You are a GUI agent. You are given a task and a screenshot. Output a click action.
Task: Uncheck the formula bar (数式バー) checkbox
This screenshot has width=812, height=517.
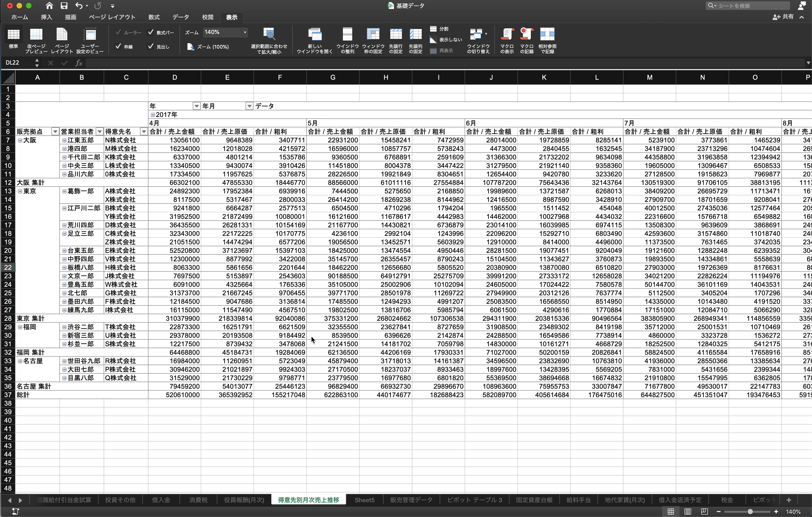pos(151,32)
